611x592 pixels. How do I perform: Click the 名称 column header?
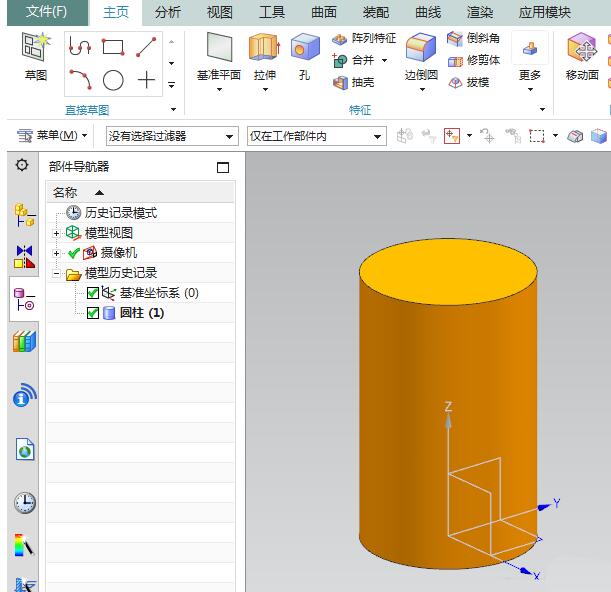66,192
